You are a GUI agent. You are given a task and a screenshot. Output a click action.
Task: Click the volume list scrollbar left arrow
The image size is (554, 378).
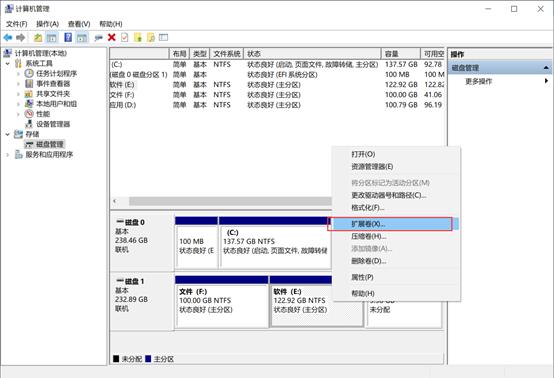coord(115,201)
